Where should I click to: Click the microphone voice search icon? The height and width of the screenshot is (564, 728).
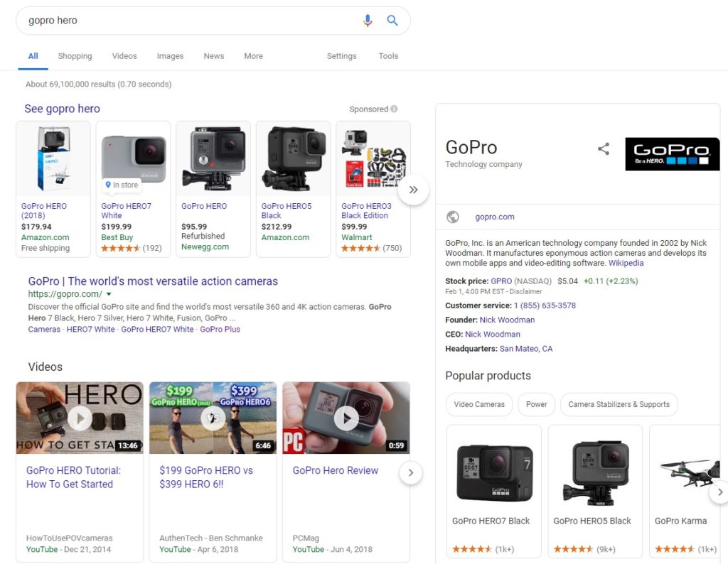[368, 21]
